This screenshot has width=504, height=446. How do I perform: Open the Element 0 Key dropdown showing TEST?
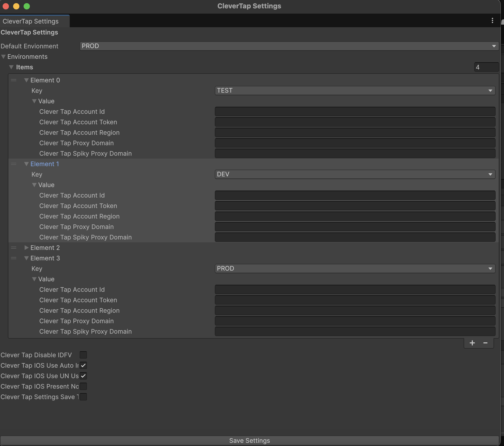pos(355,91)
